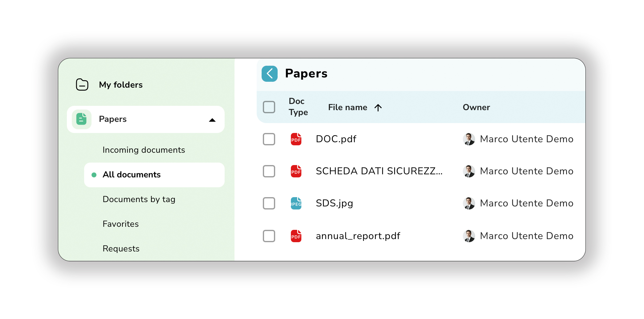Open the file SCHEDA DATI SICUREZZ

(380, 171)
